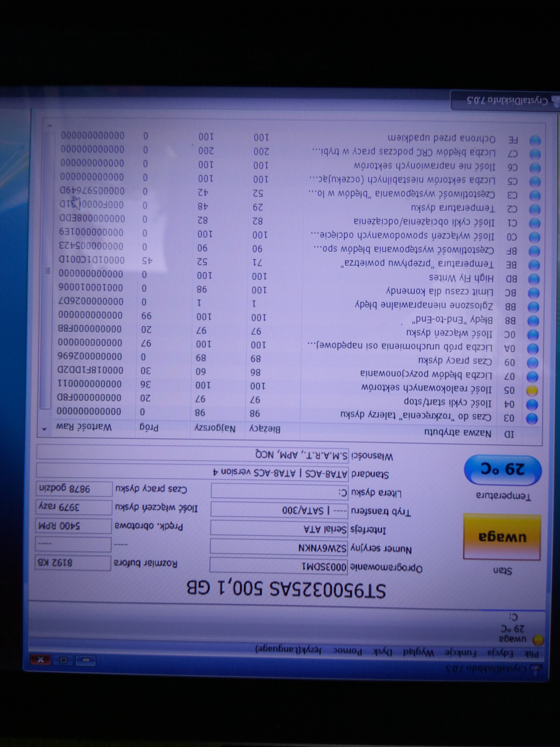Screen dimensions: 560x747
Task: Click the serial number field S2W6YNKN
Action: coord(279,547)
